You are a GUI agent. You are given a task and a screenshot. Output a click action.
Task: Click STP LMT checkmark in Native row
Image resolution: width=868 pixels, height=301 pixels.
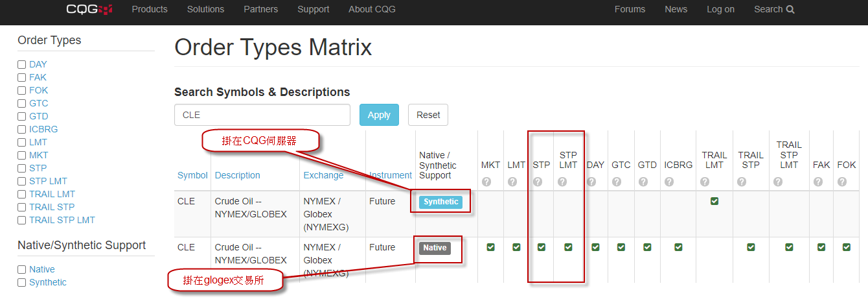click(568, 247)
